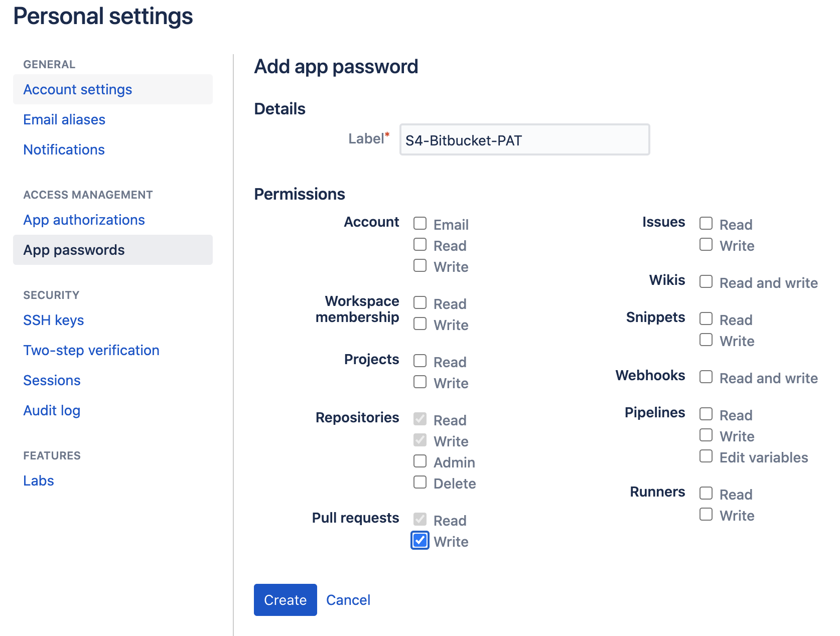
Task: Select App authorizations in sidebar
Action: tap(84, 220)
